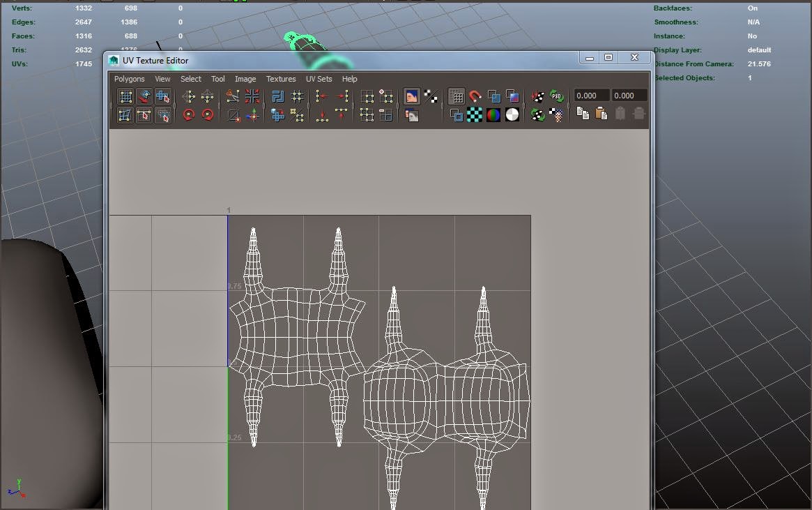Paste UVs from clipboard

(x=602, y=114)
